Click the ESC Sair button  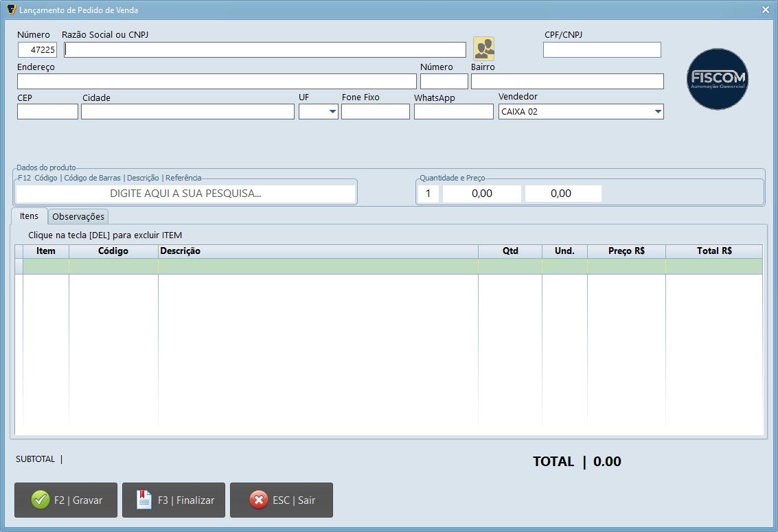point(282,500)
